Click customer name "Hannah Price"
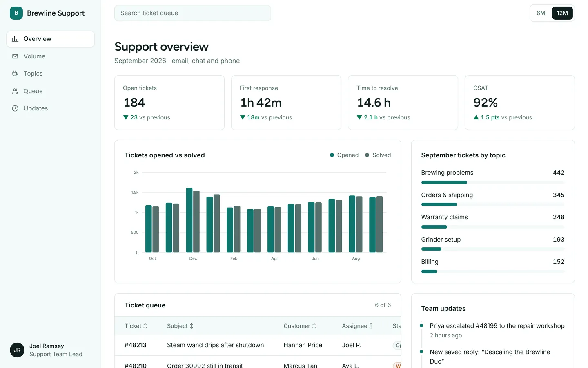 point(303,345)
